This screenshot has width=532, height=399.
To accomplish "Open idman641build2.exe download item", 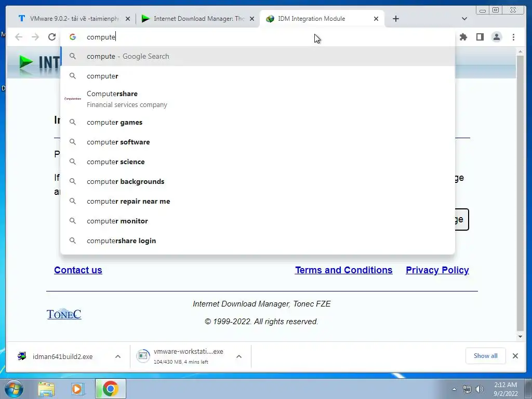I will (61, 356).
